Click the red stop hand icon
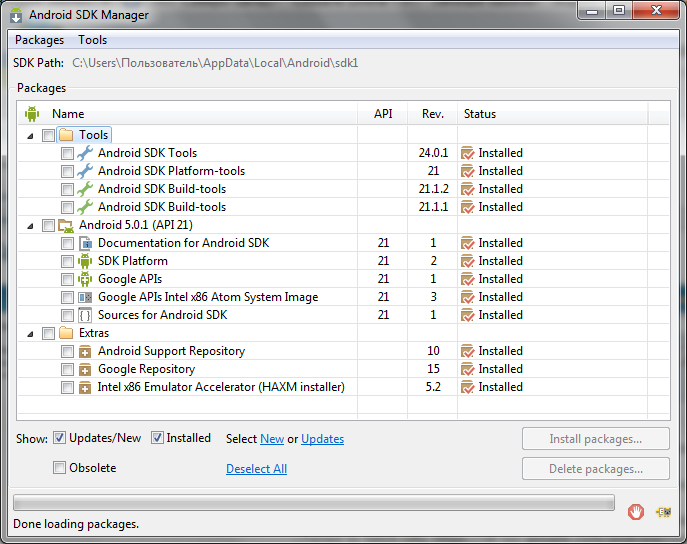 636,512
